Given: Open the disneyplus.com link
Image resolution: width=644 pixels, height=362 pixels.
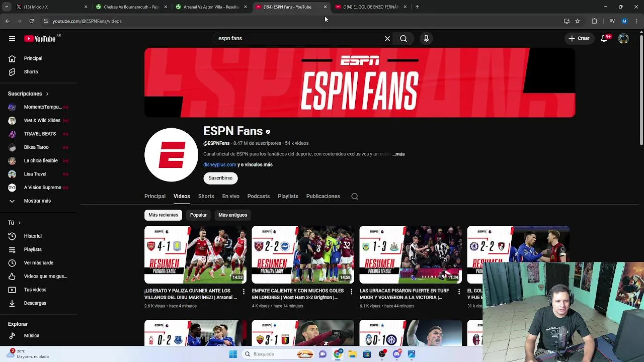Looking at the screenshot, I should click(x=219, y=164).
